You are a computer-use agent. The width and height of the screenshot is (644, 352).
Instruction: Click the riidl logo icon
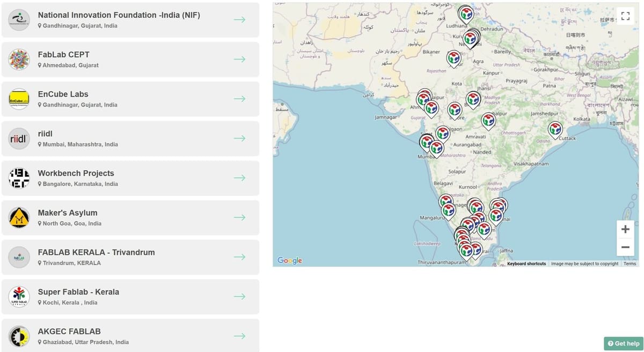tap(19, 138)
